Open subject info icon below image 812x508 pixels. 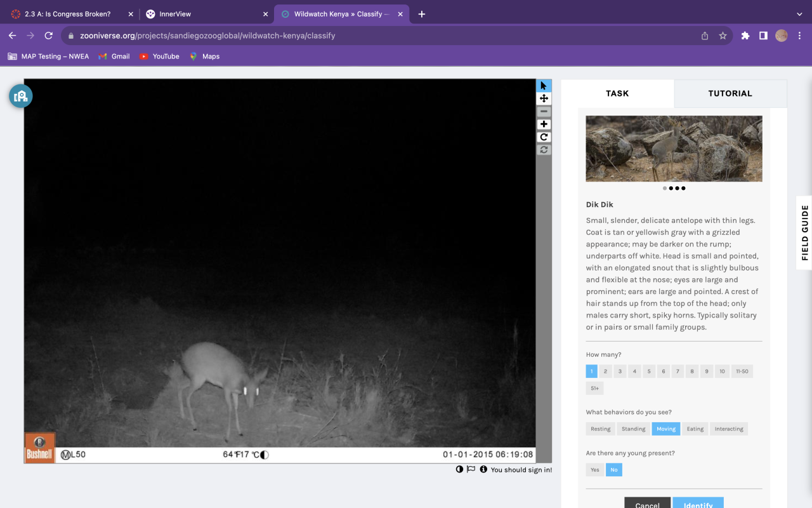point(483,469)
